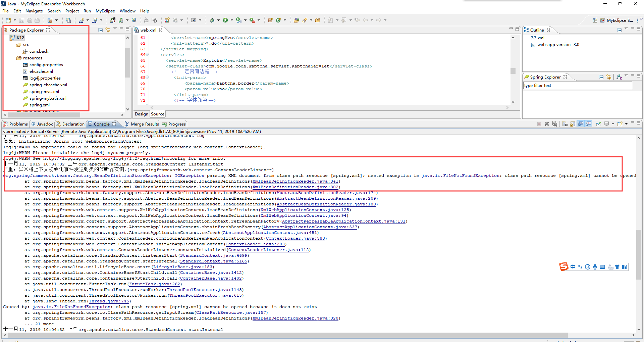Open the Run button dropdown arrow
The width and height of the screenshot is (644, 342).
[231, 20]
